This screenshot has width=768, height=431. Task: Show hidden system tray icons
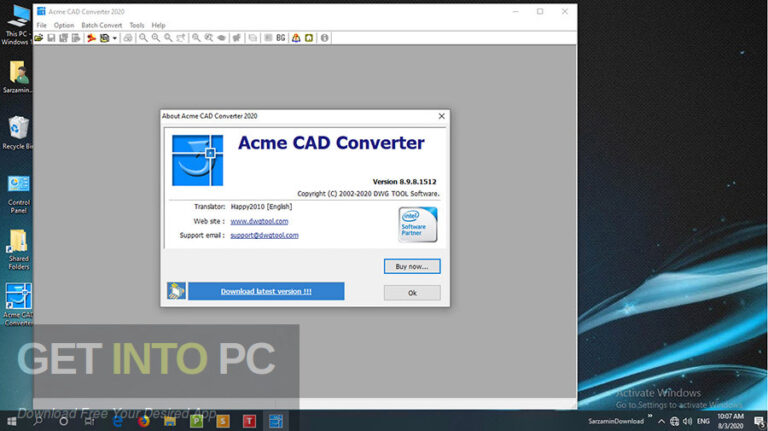point(661,421)
